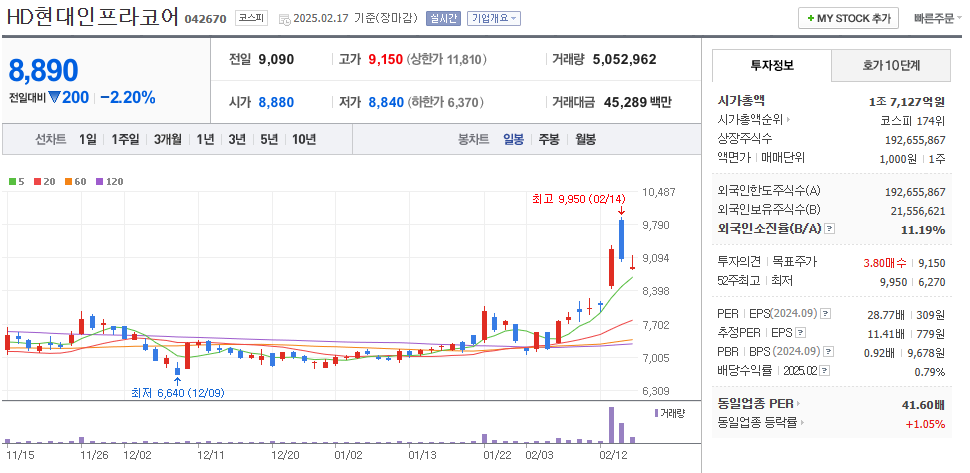The width and height of the screenshot is (970, 473).
Task: Click the clock-calendar icon beside 2025.02.17
Action: click(285, 19)
